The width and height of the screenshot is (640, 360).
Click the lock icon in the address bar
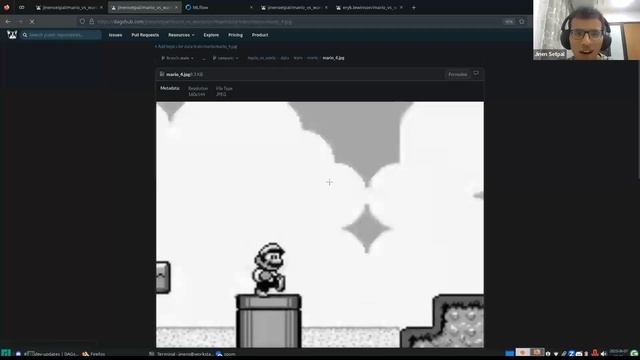91,21
